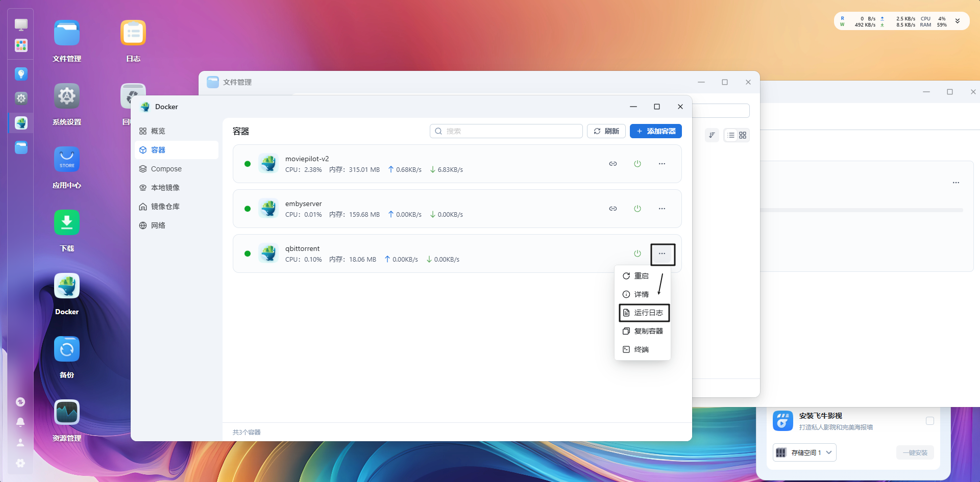Click the embyserver link icon
Screen dimensions: 980x482
(612, 209)
